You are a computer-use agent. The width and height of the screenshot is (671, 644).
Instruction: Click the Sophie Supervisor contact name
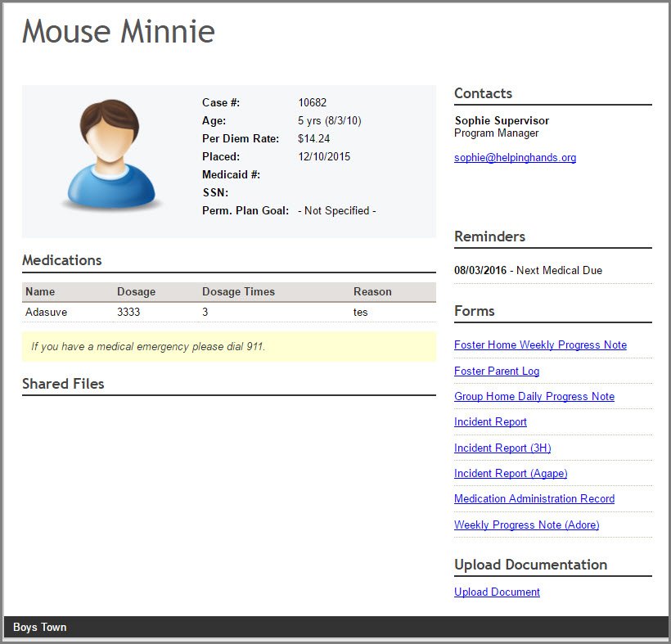click(x=502, y=120)
